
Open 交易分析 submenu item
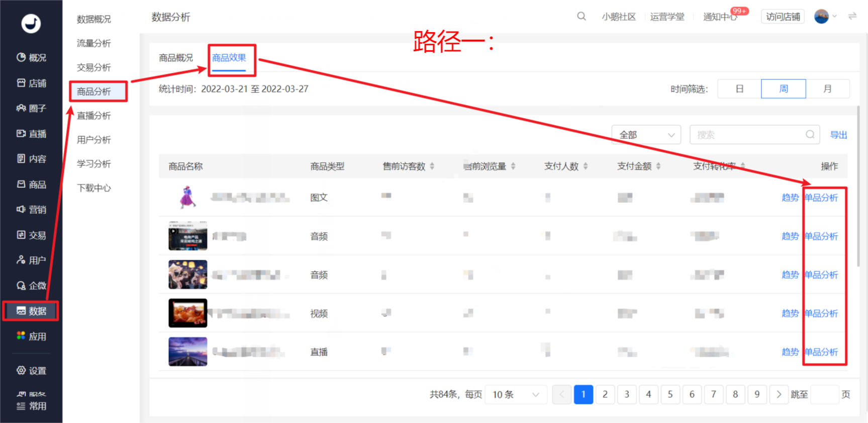[x=94, y=67]
